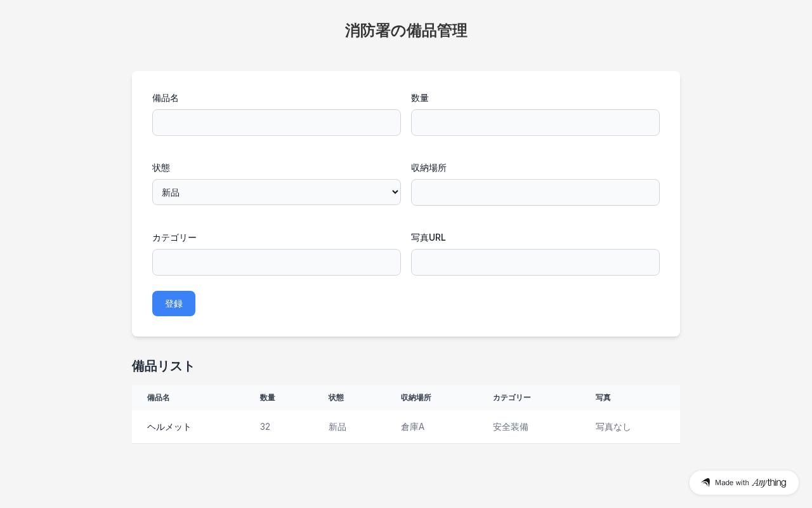812x508 pixels.
Task: Click the 収納場所 text field
Action: pyautogui.click(x=535, y=192)
